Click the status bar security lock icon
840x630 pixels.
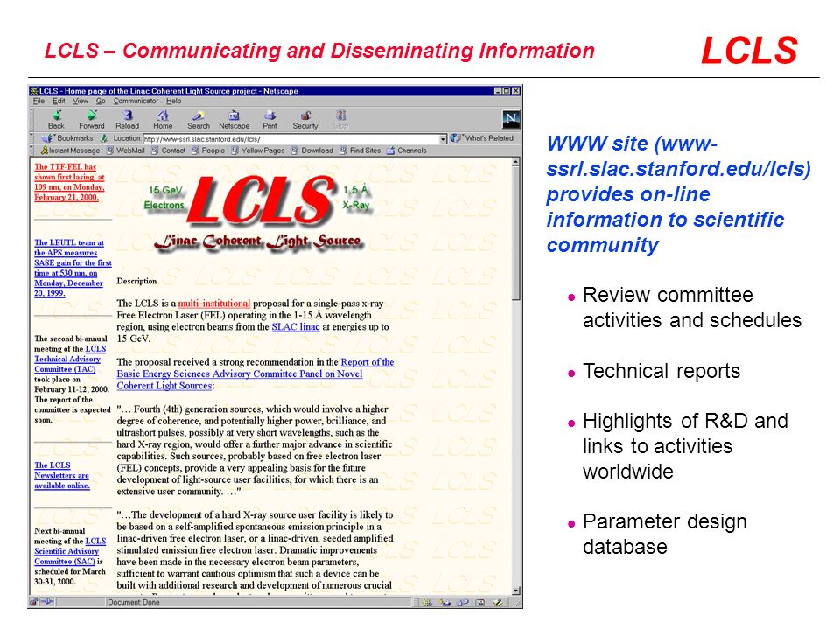click(x=34, y=602)
